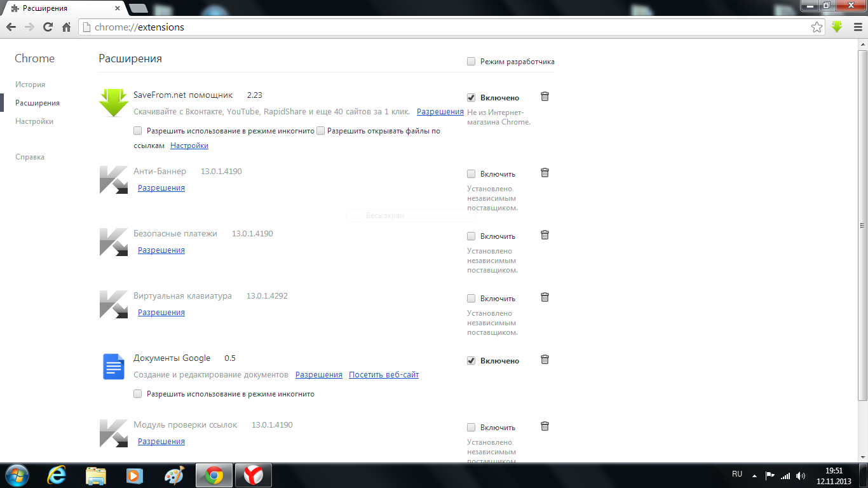Delete Модуль проверки ссылок with trash icon

coord(545,426)
